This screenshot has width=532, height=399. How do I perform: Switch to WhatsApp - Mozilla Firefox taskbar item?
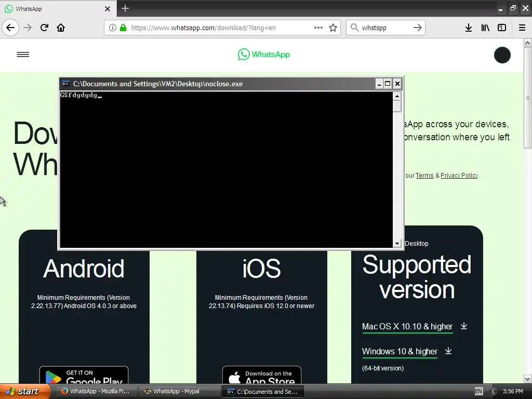pos(96,391)
